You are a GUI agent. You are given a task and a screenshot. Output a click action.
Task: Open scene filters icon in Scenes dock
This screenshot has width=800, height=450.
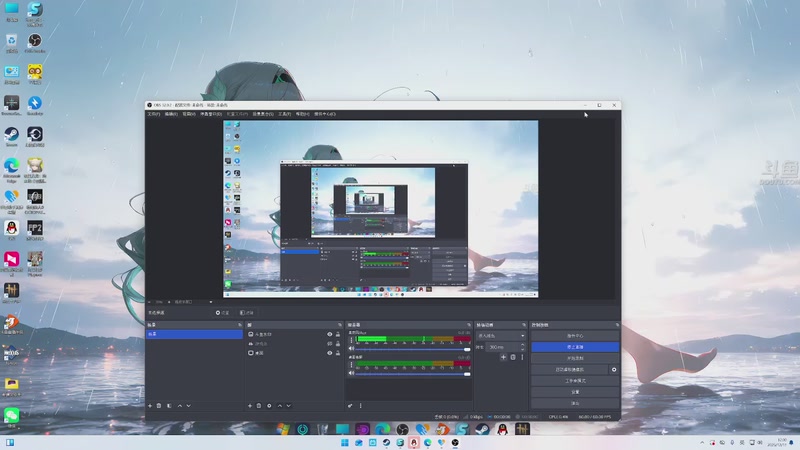coord(169,406)
